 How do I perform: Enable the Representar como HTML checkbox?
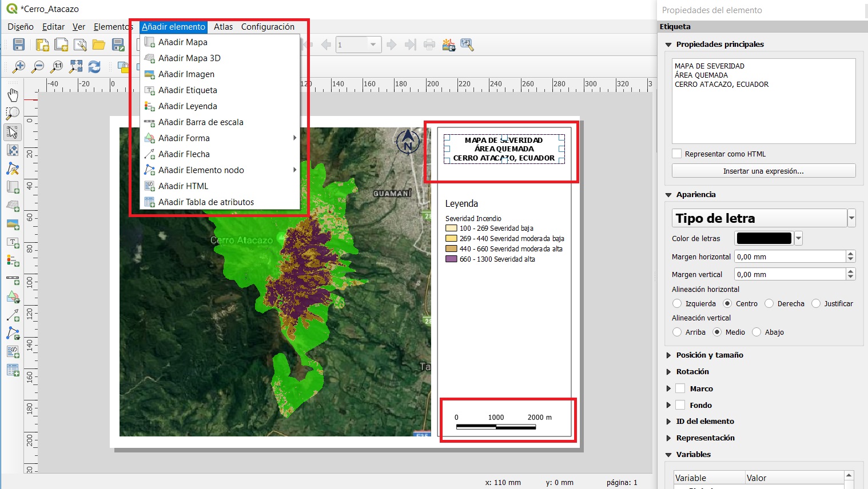(x=677, y=154)
